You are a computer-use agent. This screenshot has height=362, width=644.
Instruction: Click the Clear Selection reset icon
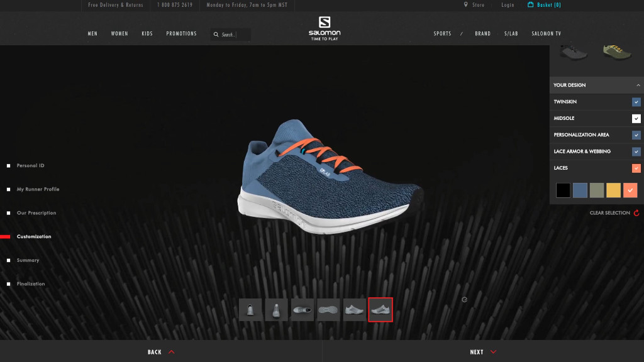point(636,213)
